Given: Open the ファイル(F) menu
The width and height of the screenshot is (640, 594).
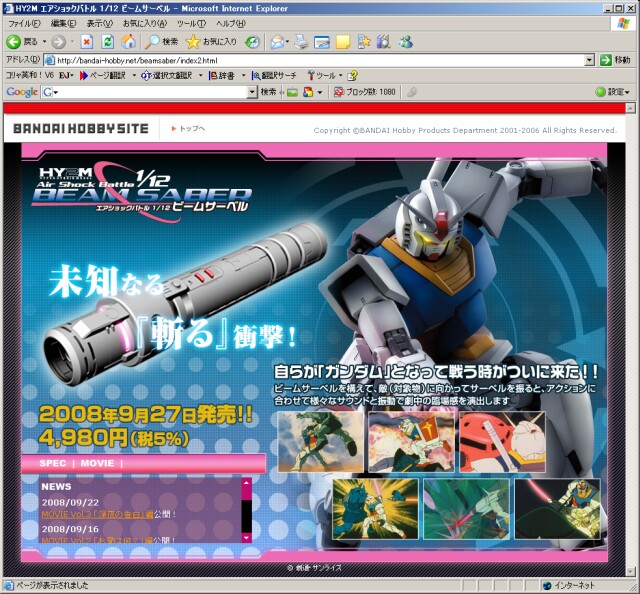Looking at the screenshot, I should 24,24.
